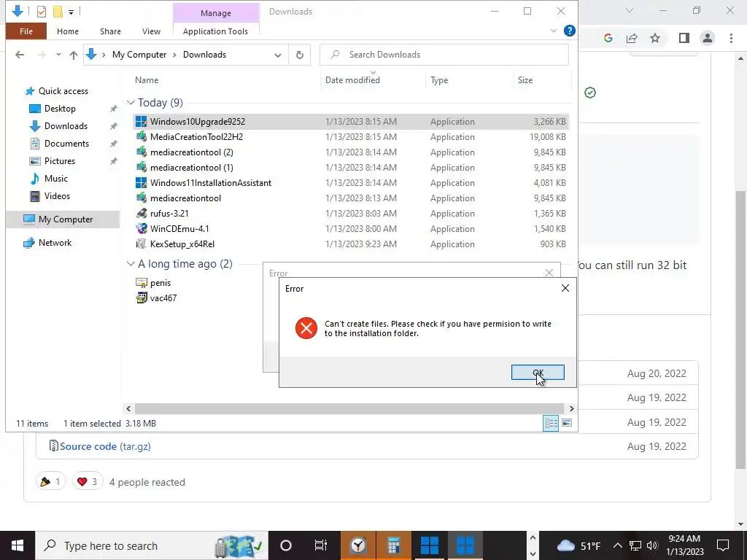Viewport: 747px width, 560px height.
Task: Sort by the Name column
Action: (147, 80)
